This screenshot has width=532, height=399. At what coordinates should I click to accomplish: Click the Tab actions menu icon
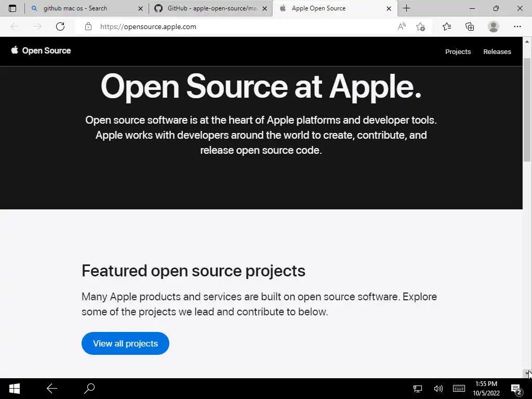[12, 8]
